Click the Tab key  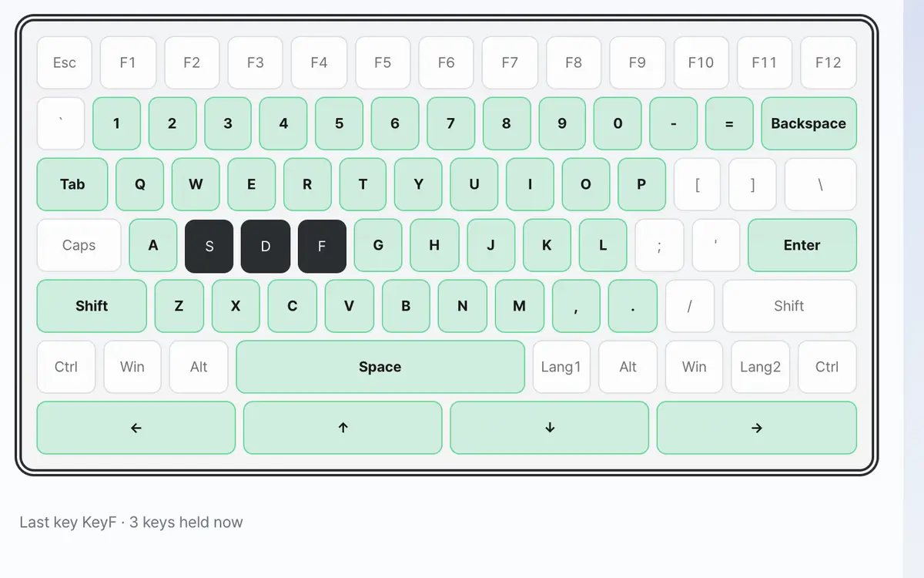(x=72, y=184)
